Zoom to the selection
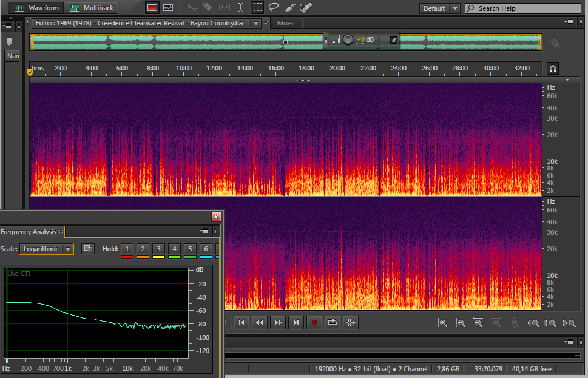The height and width of the screenshot is (378, 588). click(x=569, y=323)
